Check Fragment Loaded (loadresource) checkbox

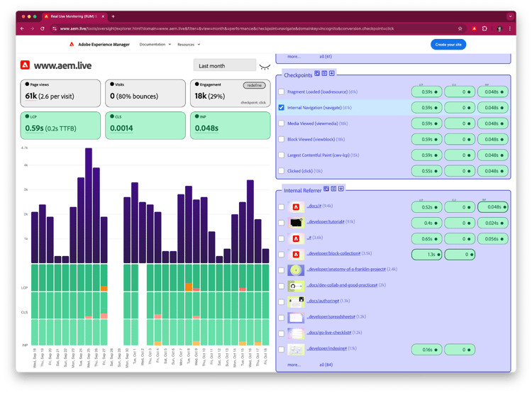coord(282,92)
